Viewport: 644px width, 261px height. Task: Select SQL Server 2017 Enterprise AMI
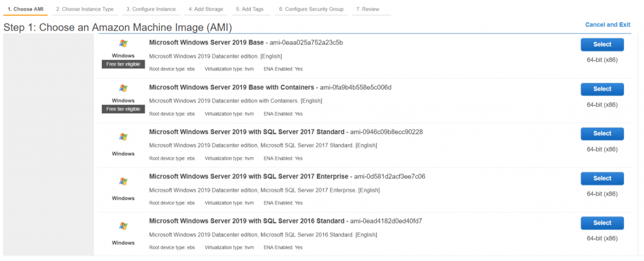pyautogui.click(x=602, y=179)
